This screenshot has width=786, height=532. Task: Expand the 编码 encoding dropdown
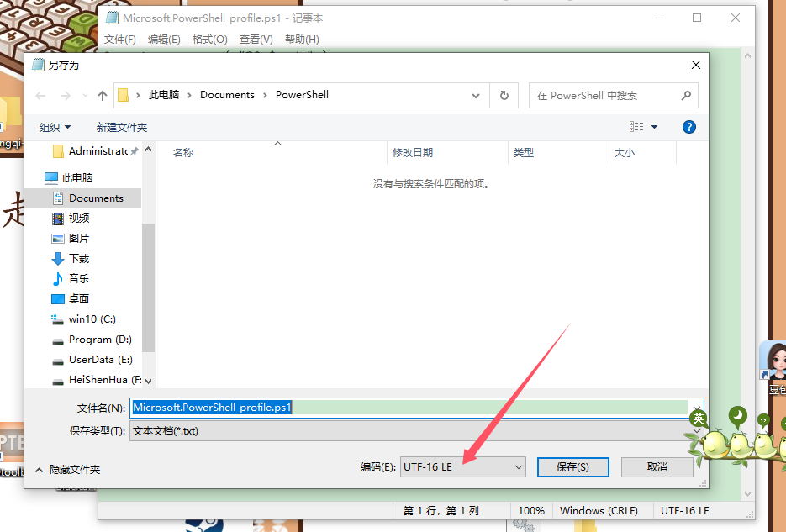462,467
